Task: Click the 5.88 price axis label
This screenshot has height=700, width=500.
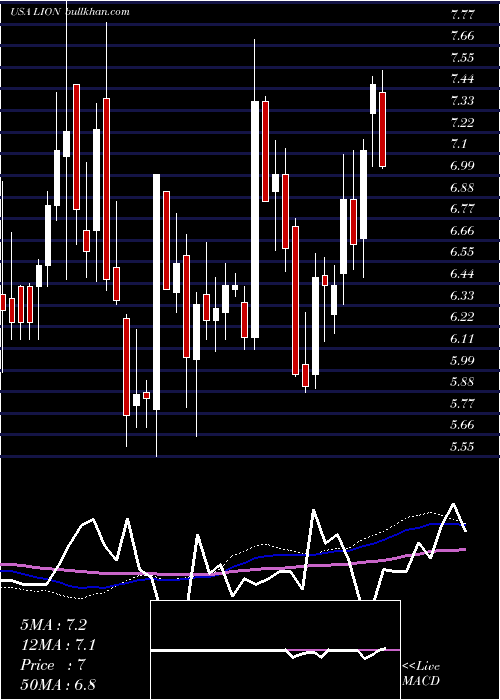Action: (x=462, y=382)
